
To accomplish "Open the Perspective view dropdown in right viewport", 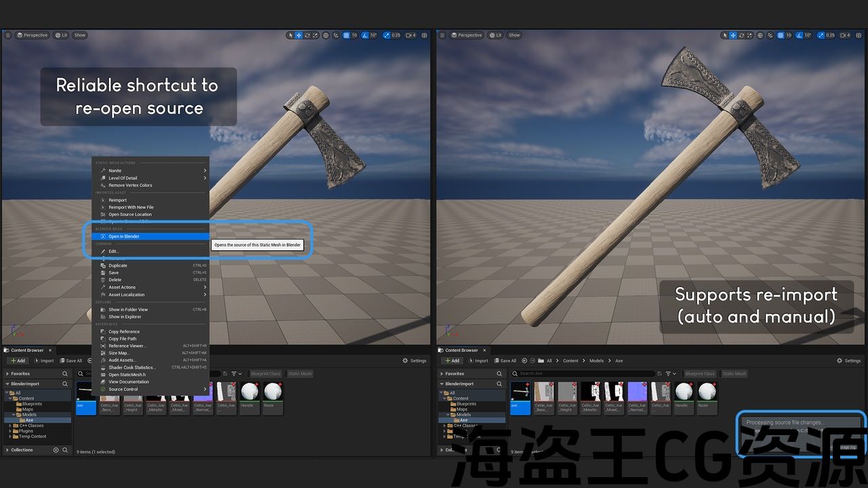I will 467,35.
